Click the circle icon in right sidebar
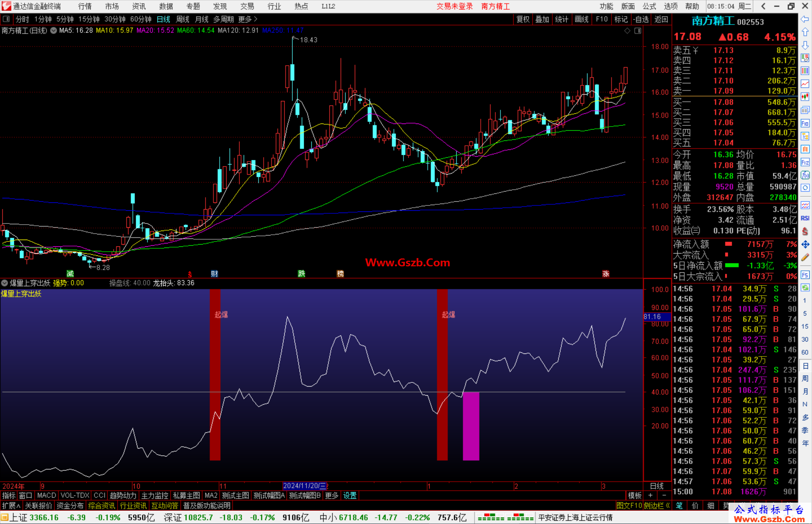Image resolution: width=812 pixels, height=524 pixels. 805,188
